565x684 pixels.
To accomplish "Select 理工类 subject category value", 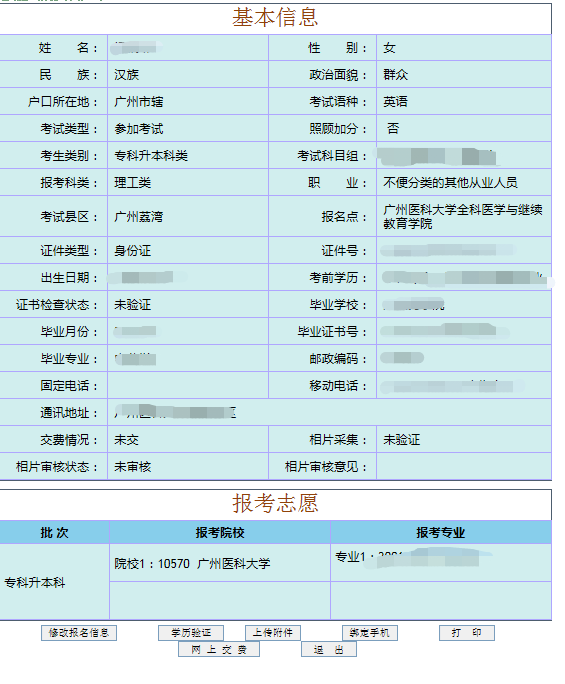I will click(x=133, y=183).
